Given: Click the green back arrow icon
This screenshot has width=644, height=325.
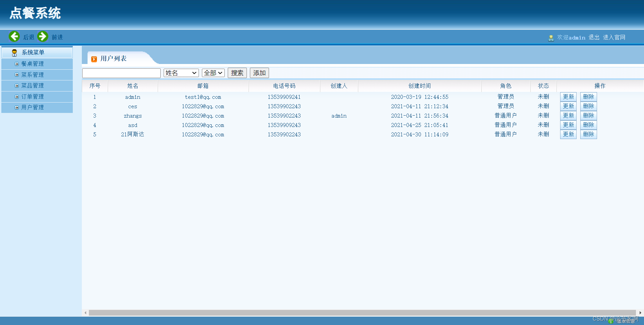Looking at the screenshot, I should coord(14,36).
